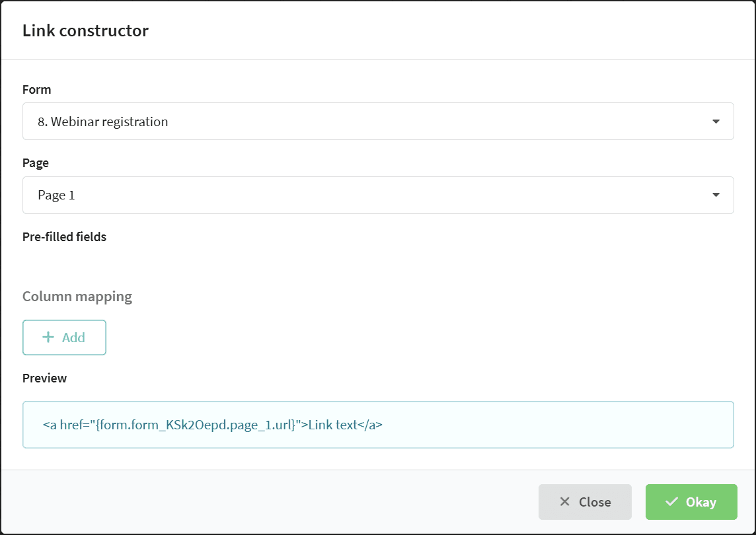Image resolution: width=756 pixels, height=535 pixels.
Task: Click the Link constructor title
Action: pos(85,30)
